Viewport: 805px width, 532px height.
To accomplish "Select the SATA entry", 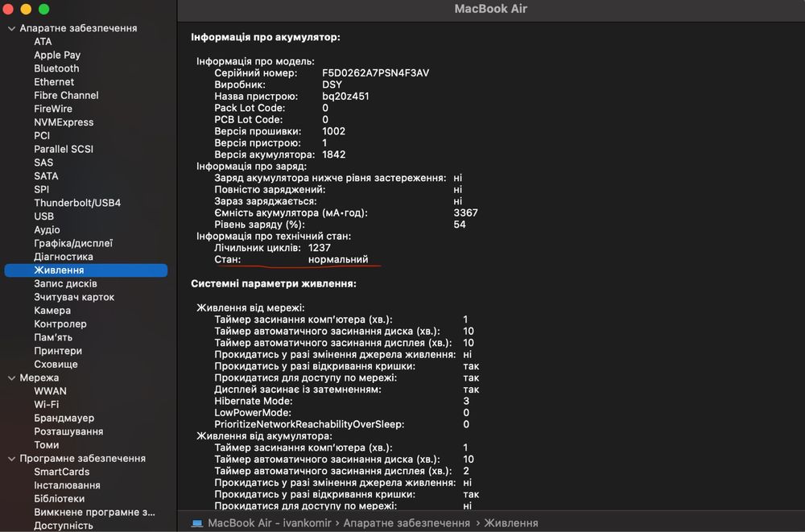I will [x=46, y=175].
